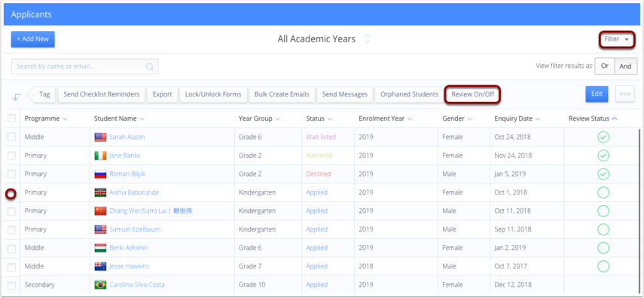Click Jane Banks' Ireland flag icon

[100, 155]
